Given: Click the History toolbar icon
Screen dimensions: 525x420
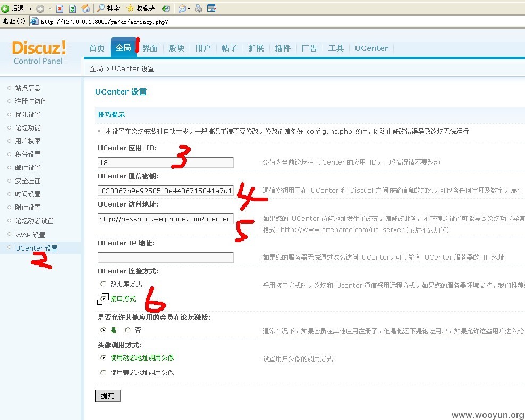Looking at the screenshot, I should 166,8.
